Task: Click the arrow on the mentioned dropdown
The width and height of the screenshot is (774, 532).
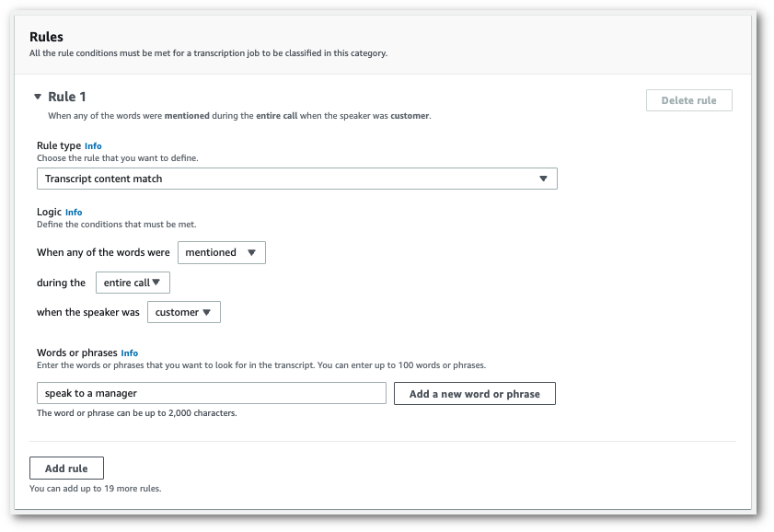Action: click(x=253, y=252)
